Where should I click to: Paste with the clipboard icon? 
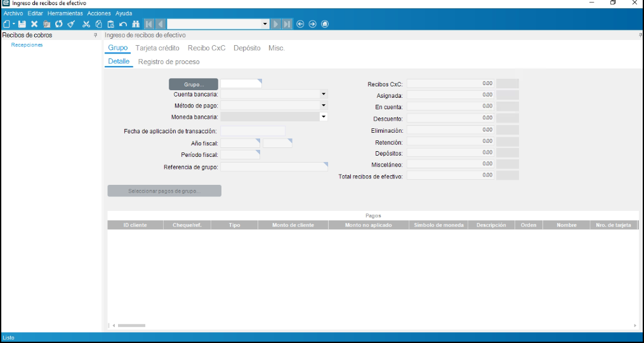[110, 24]
